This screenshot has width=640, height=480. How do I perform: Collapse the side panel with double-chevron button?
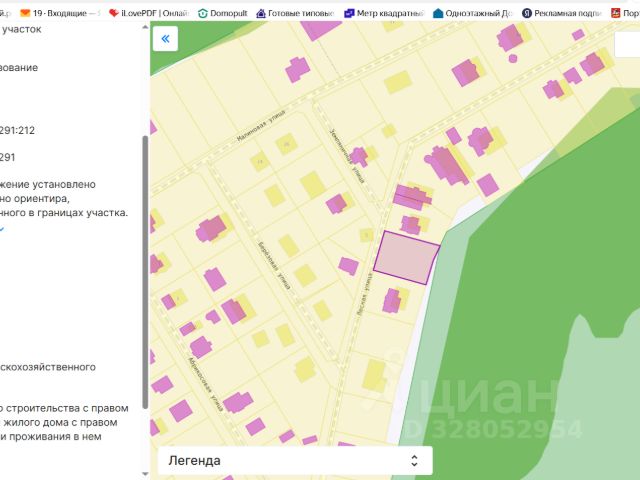click(165, 39)
